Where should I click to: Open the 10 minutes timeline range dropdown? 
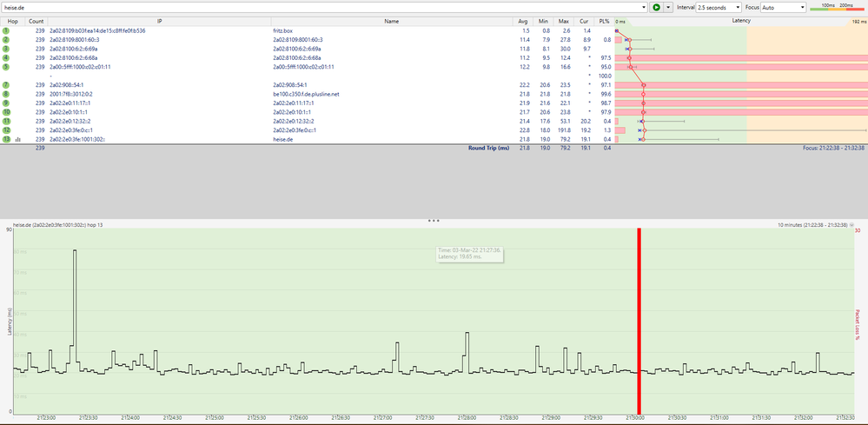[x=851, y=225]
